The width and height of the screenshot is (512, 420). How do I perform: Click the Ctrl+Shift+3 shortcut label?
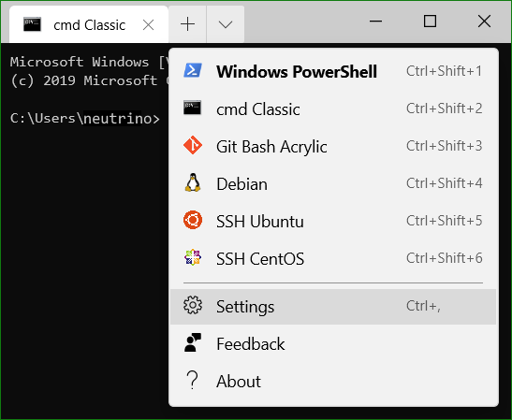444,146
